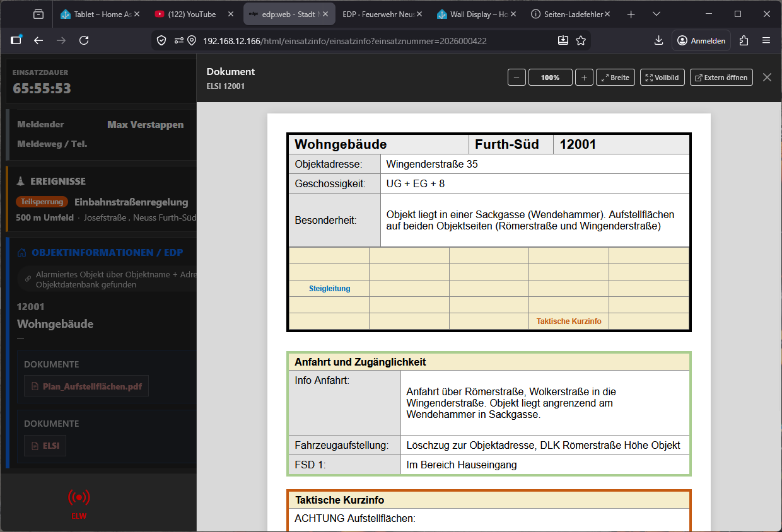Bookmark this page with star icon
Viewport: 782px width, 532px height.
click(x=581, y=40)
